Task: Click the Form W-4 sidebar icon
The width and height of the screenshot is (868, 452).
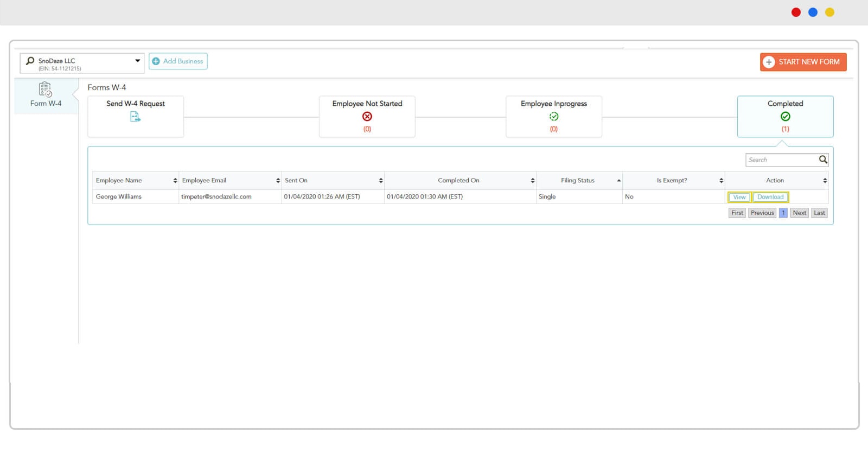Action: [x=46, y=89]
